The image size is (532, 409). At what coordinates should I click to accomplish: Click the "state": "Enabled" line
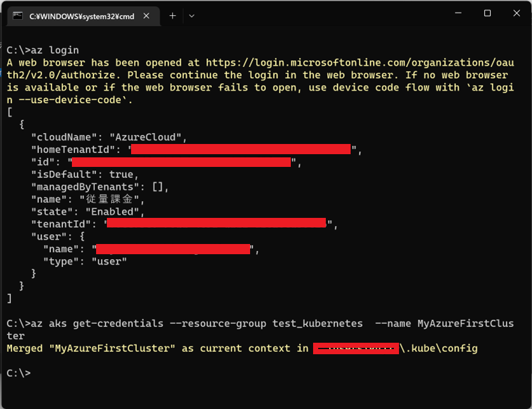88,212
